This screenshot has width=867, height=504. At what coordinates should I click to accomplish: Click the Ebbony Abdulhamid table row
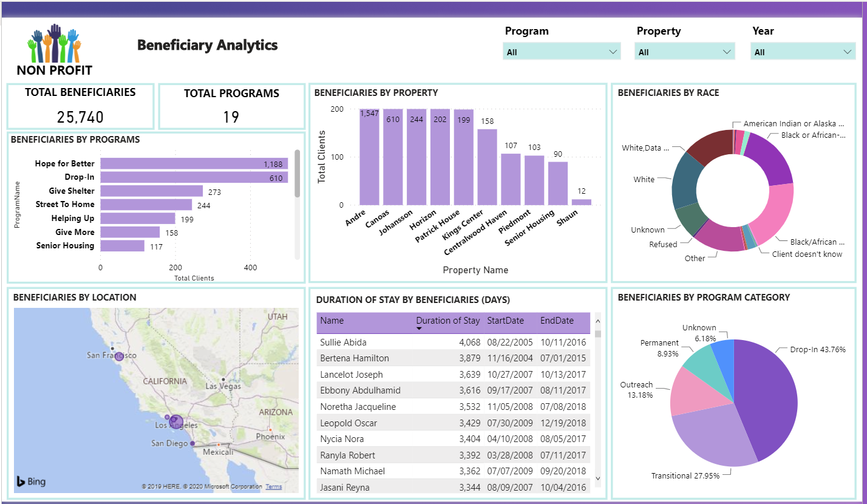point(455,390)
